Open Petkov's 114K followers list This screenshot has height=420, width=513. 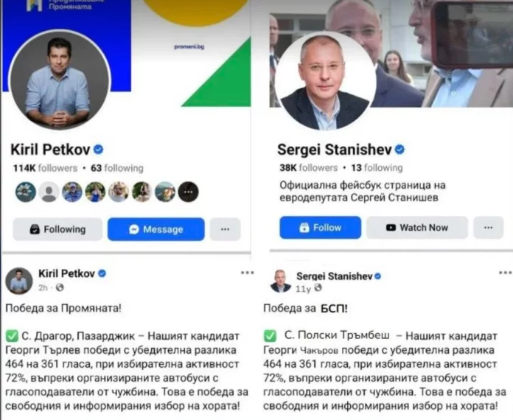[45, 168]
